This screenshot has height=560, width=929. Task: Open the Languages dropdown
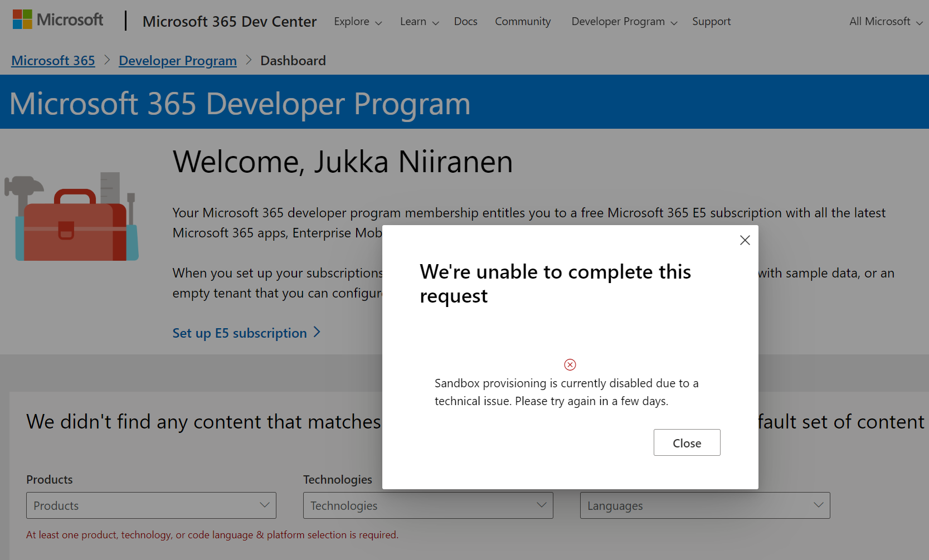click(x=704, y=505)
